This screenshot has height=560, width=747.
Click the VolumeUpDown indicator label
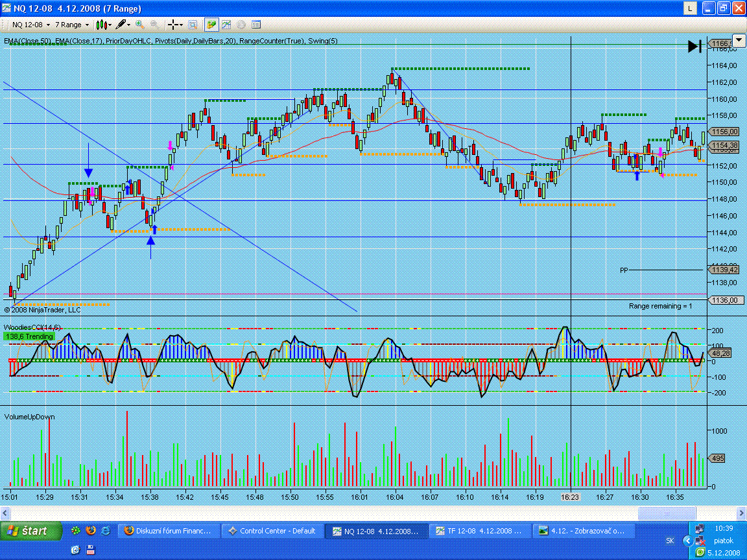30,417
